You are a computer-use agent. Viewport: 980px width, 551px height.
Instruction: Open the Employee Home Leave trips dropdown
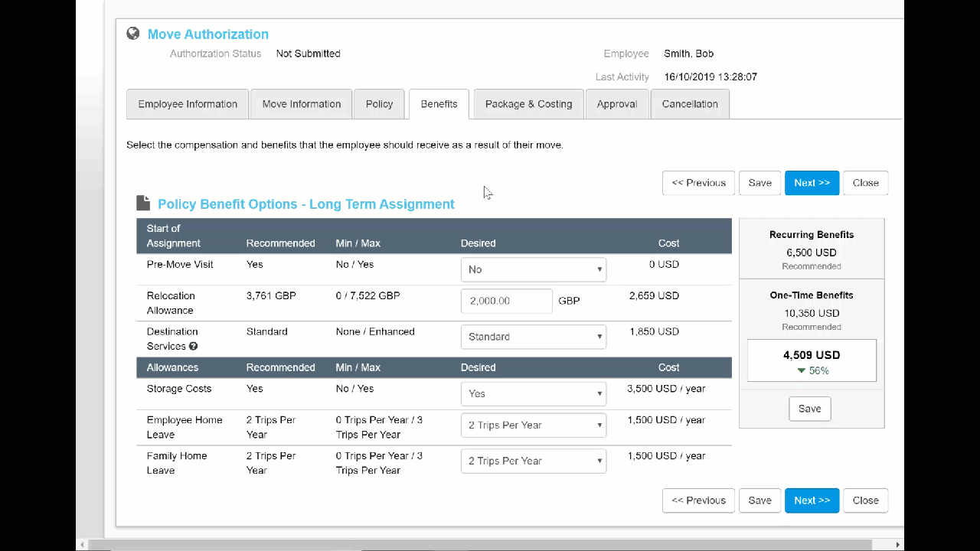coord(534,425)
